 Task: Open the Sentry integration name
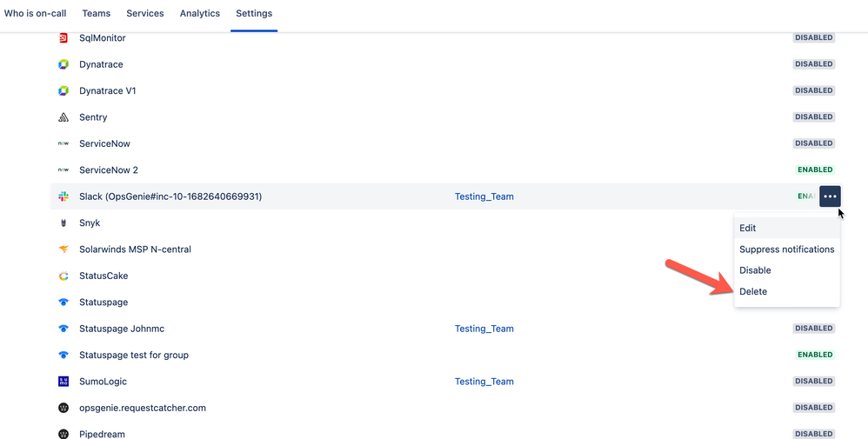(x=93, y=117)
